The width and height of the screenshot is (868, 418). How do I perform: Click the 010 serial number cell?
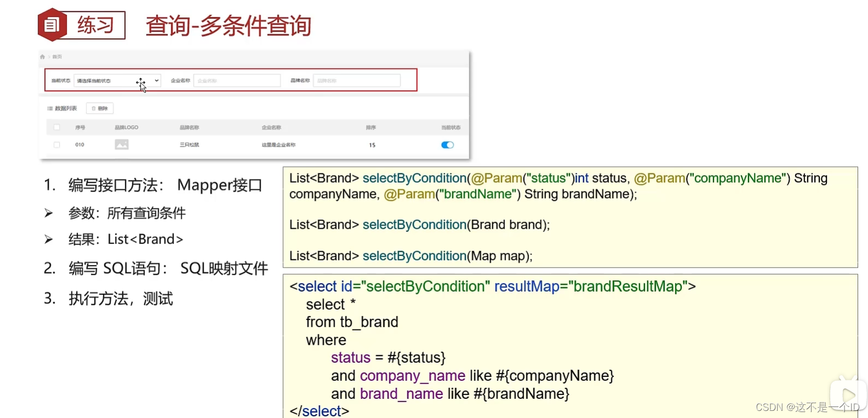[79, 145]
